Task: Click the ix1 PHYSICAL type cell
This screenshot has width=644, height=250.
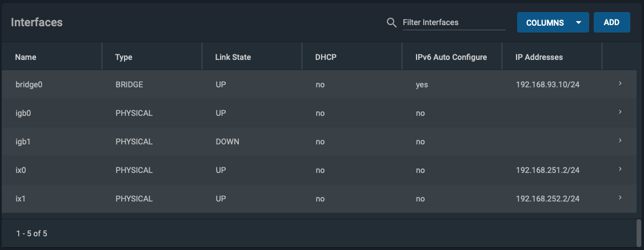Action: [134, 199]
